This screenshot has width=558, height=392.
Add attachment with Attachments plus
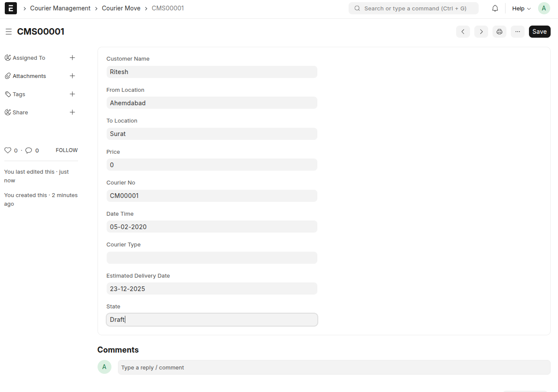point(72,76)
